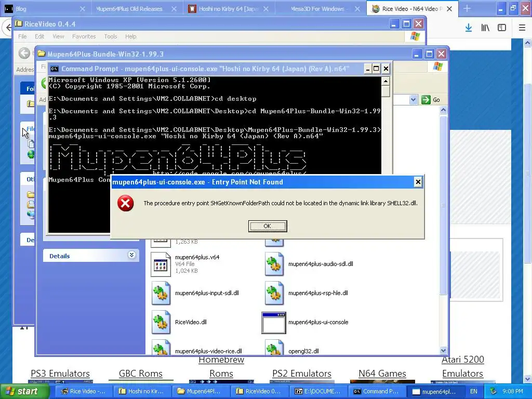
Task: Open the GBC Roms link
Action: (140, 374)
